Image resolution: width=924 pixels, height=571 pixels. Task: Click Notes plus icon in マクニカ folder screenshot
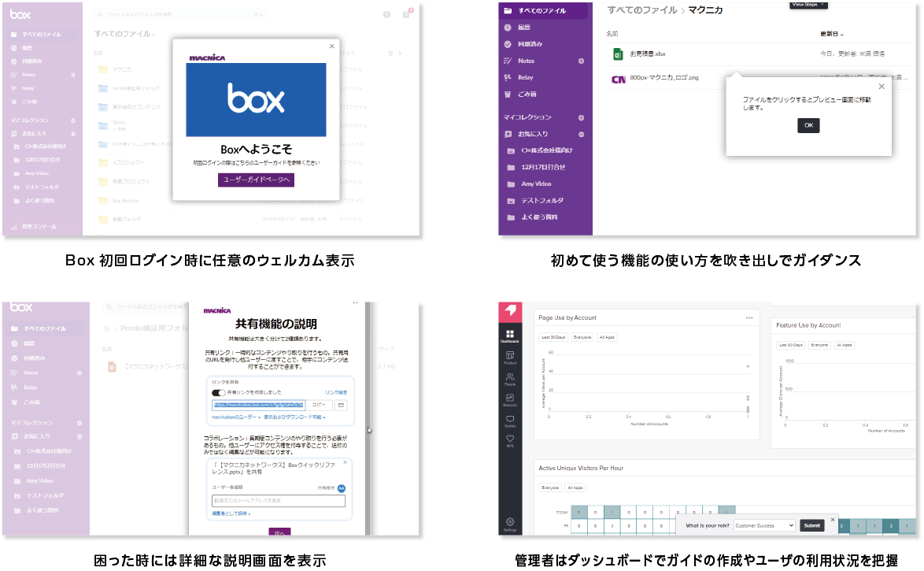click(581, 61)
